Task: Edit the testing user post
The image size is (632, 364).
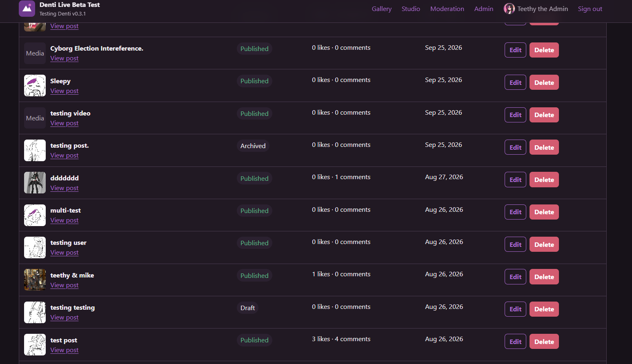Action: click(x=515, y=244)
